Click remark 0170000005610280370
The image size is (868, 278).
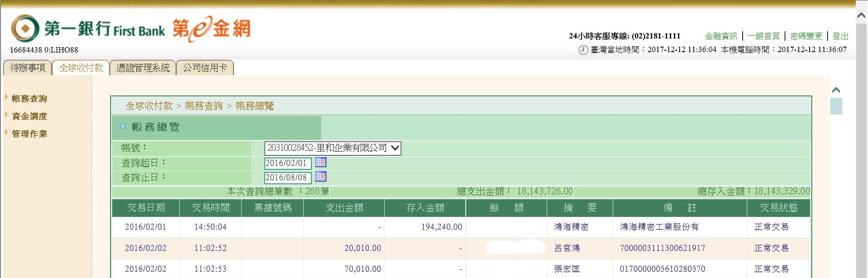point(663,269)
